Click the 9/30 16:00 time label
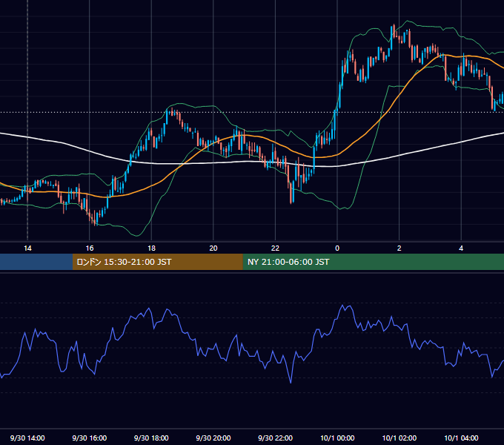504x445 pixels. click(x=90, y=438)
